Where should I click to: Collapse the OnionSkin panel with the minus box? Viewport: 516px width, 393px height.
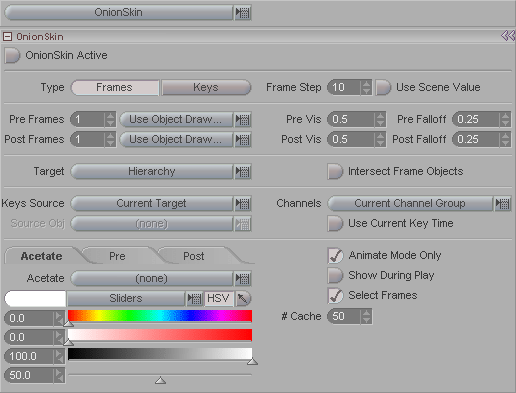(7, 36)
